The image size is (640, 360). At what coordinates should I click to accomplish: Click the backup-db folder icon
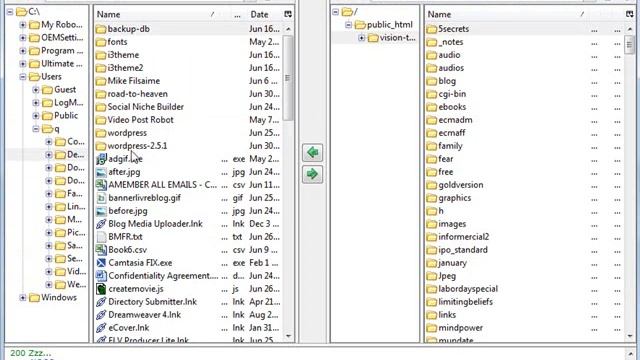pos(100,29)
